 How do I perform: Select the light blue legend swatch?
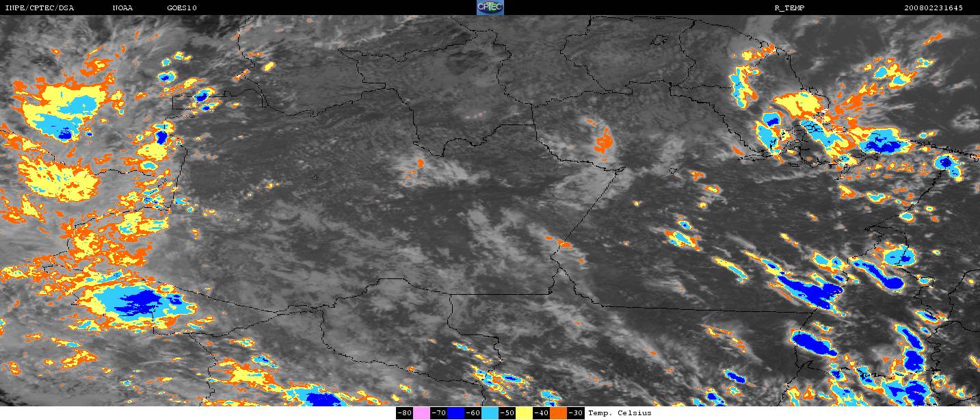click(490, 413)
